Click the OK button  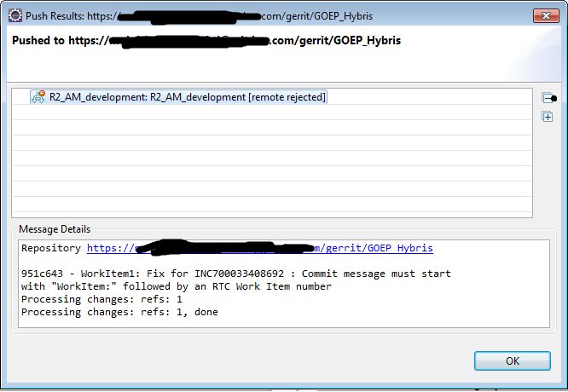click(x=513, y=360)
